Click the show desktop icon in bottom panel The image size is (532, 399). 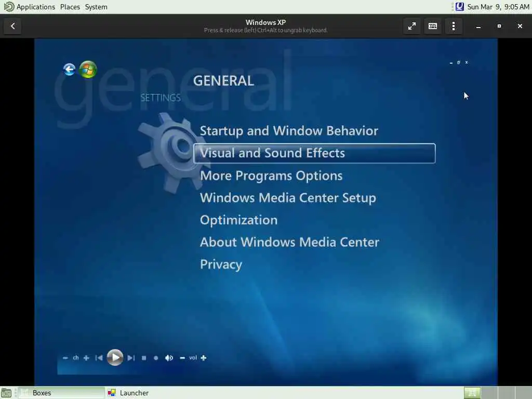click(x=6, y=393)
